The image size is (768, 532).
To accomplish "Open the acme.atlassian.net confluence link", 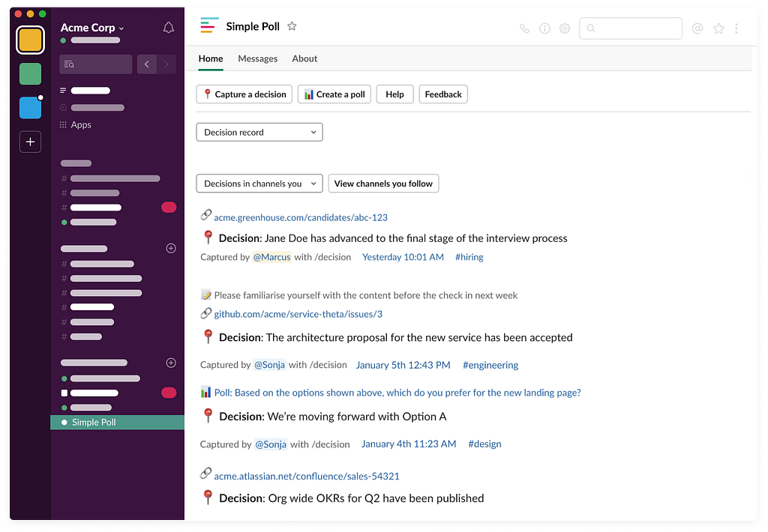I will tap(307, 477).
